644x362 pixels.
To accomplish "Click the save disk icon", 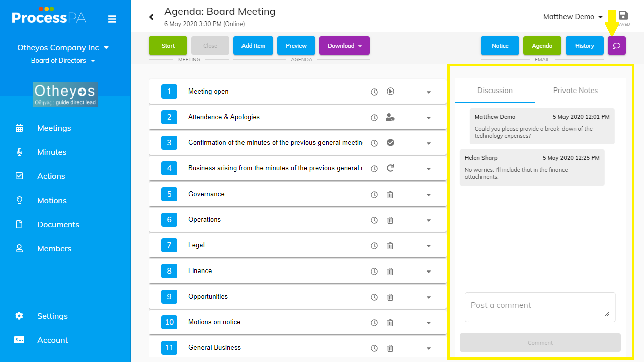I will (623, 16).
